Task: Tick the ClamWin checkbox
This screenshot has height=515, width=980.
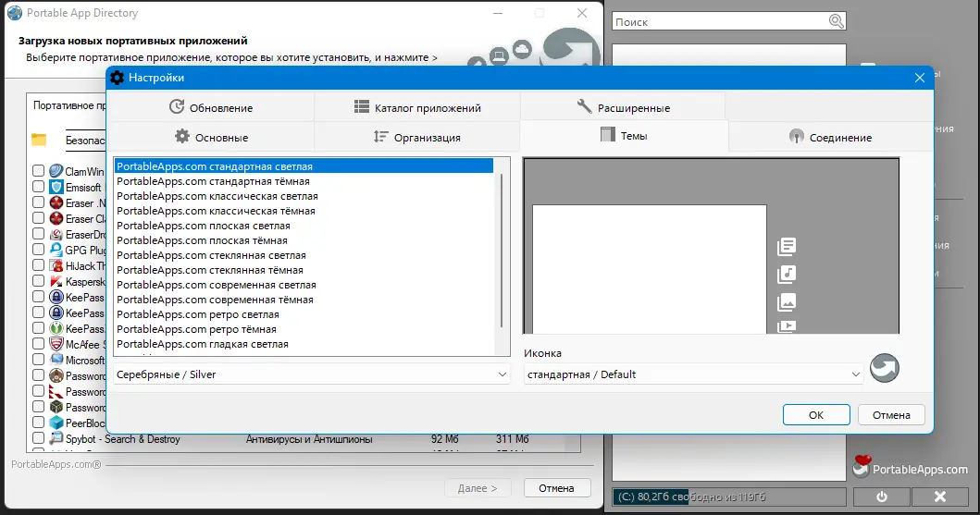Action: [38, 171]
